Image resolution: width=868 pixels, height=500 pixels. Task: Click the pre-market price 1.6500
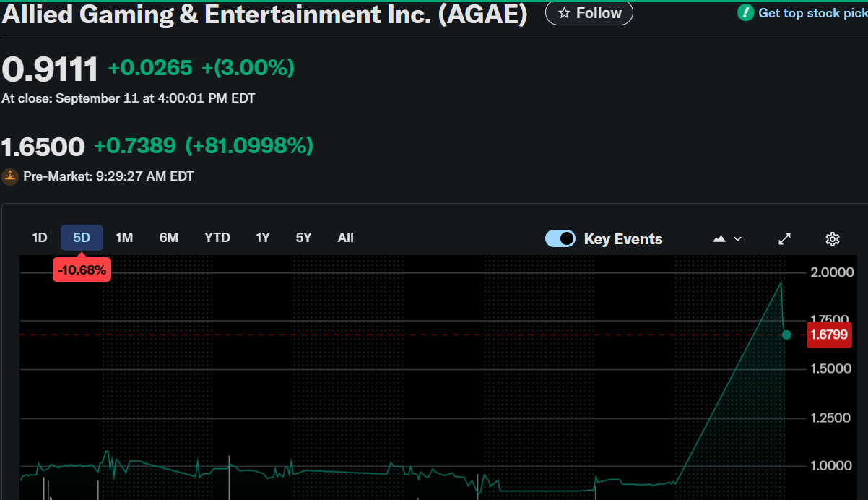43,147
